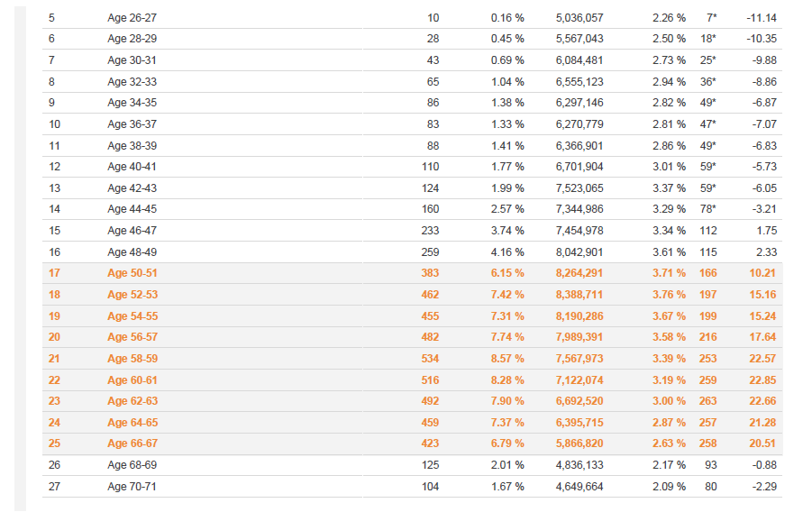The height and width of the screenshot is (512, 812).
Task: Click the 263 value in Age 62-63 row
Action: click(707, 401)
